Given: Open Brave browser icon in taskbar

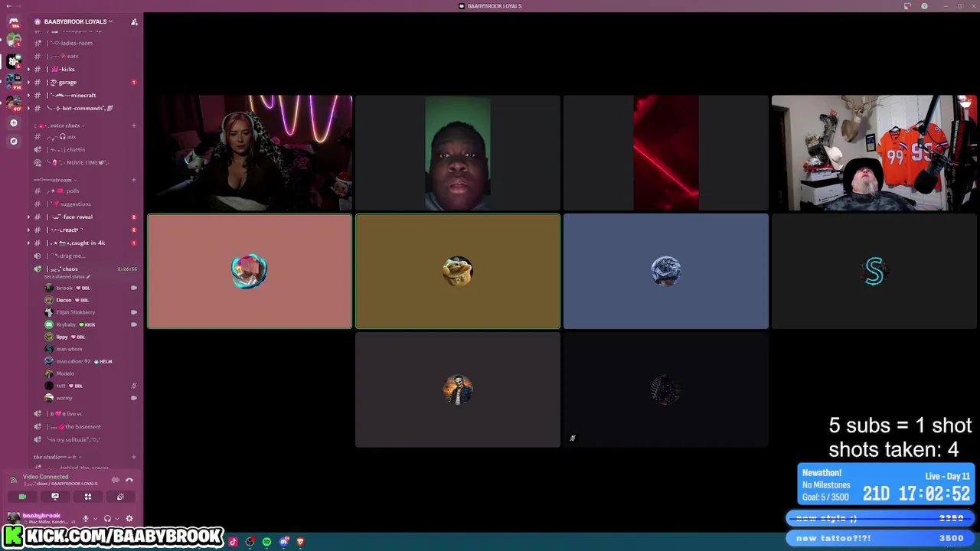Looking at the screenshot, I should pyautogui.click(x=300, y=542).
